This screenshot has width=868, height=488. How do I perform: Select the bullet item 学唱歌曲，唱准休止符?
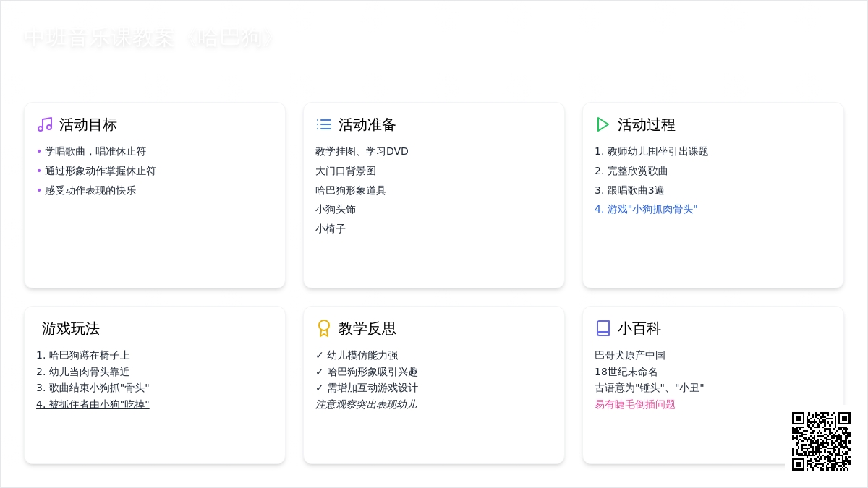pos(95,151)
